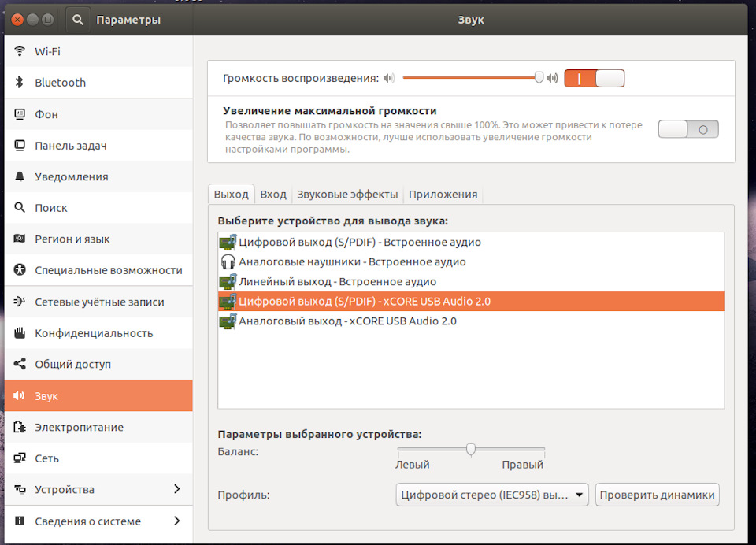
Task: Click the Электропитание power icon
Action: pos(20,427)
